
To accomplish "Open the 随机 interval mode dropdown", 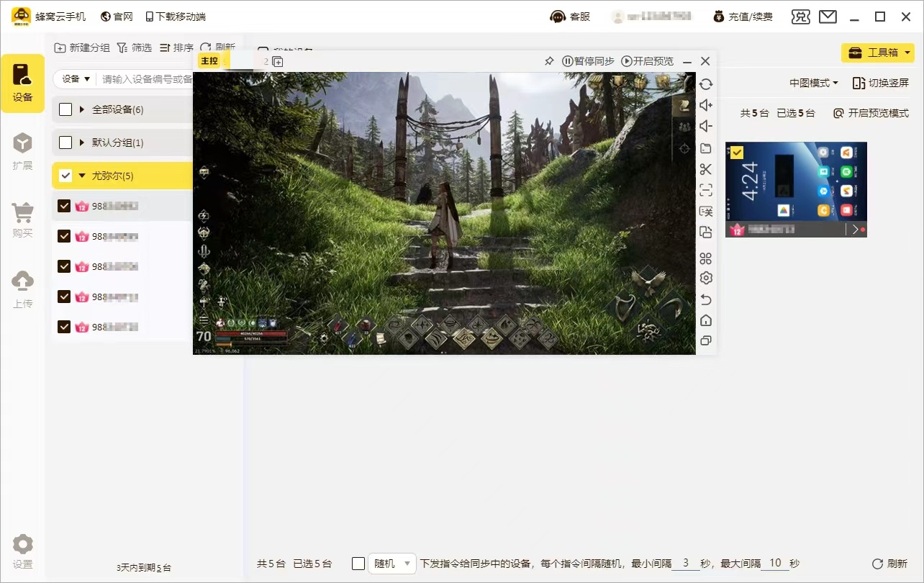I will point(392,564).
